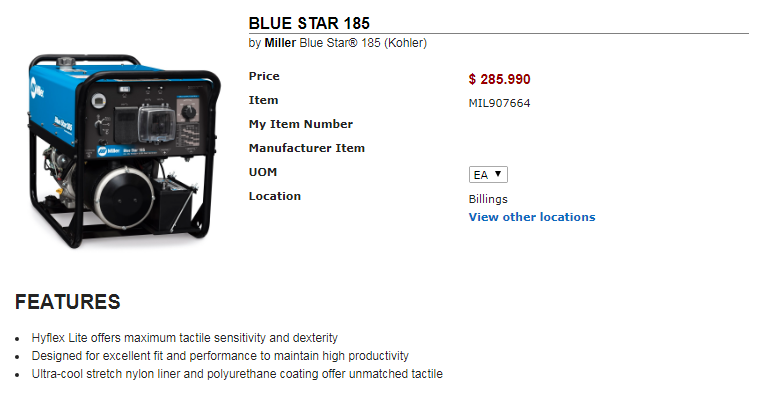Open the UOM dropdown showing EA
Viewport: 758px width, 395px height.
click(x=488, y=175)
